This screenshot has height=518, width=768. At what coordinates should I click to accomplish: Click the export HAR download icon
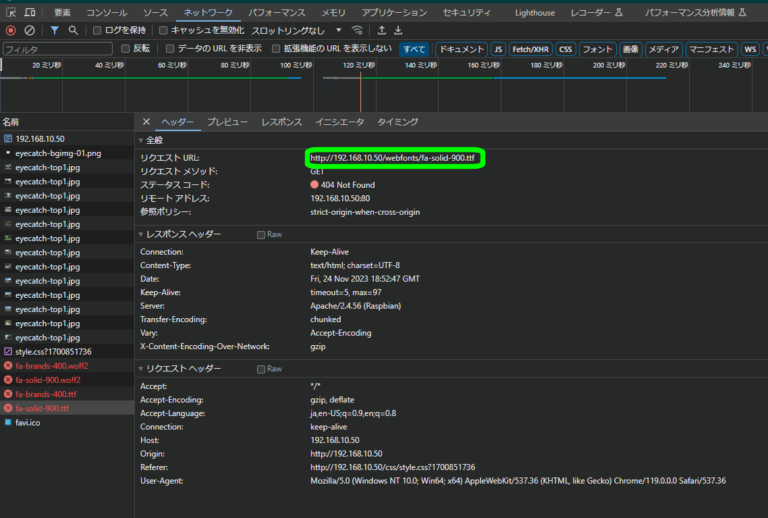(x=398, y=30)
